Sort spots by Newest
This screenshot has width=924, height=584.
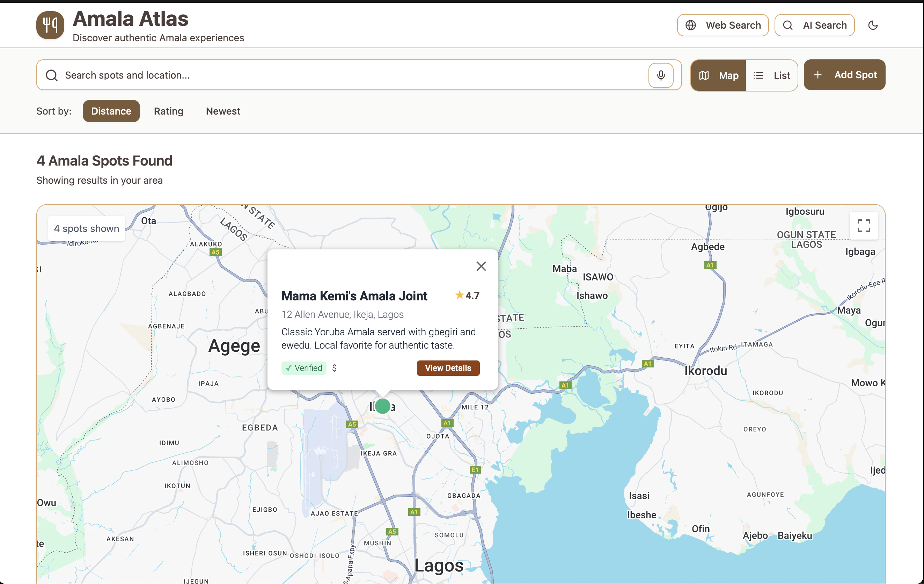tap(222, 111)
